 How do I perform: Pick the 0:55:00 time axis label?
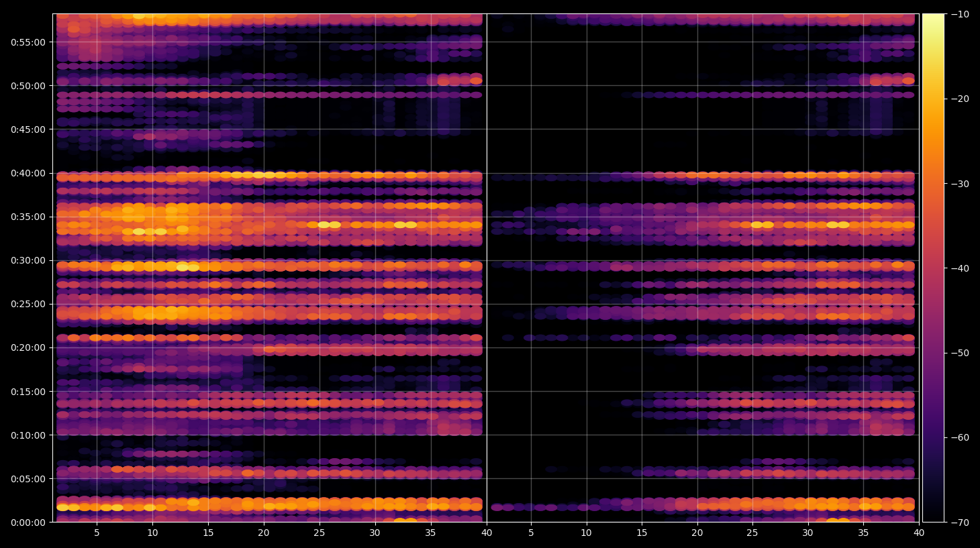(x=28, y=42)
